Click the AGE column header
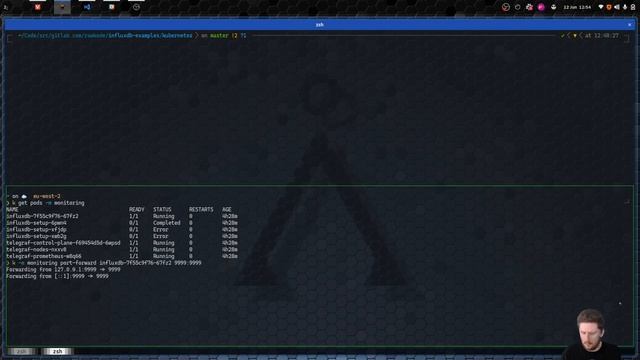640x360 pixels. (x=227, y=209)
